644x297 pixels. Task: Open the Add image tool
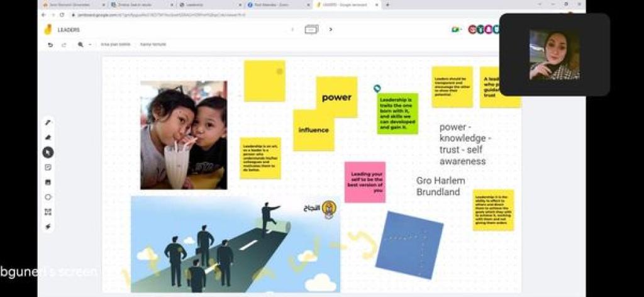[48, 182]
